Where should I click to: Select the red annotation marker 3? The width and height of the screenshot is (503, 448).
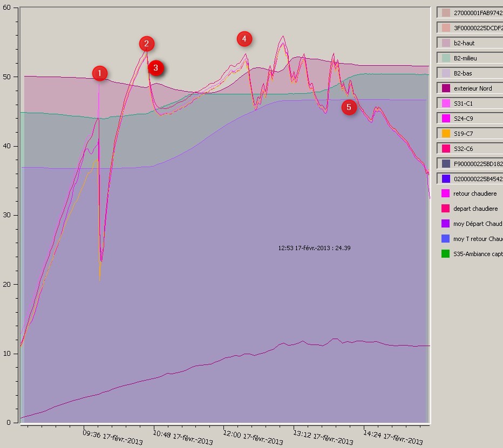pyautogui.click(x=156, y=68)
